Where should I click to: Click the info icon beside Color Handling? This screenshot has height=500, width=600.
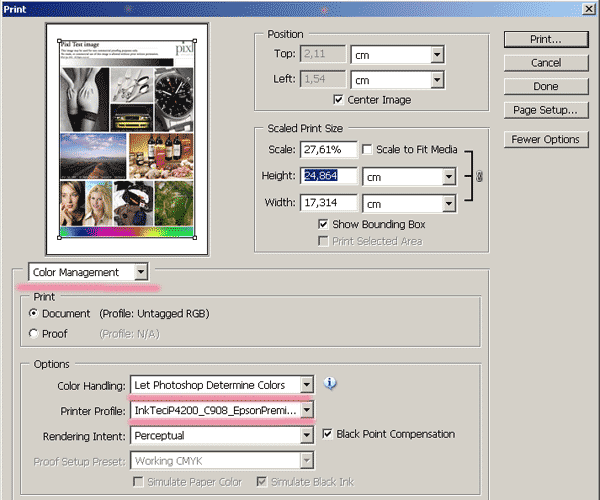tap(330, 383)
